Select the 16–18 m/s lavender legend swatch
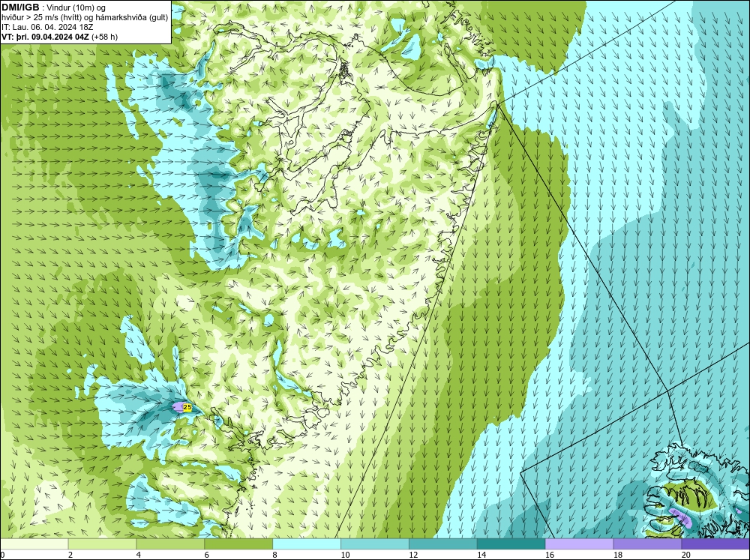 [579, 544]
